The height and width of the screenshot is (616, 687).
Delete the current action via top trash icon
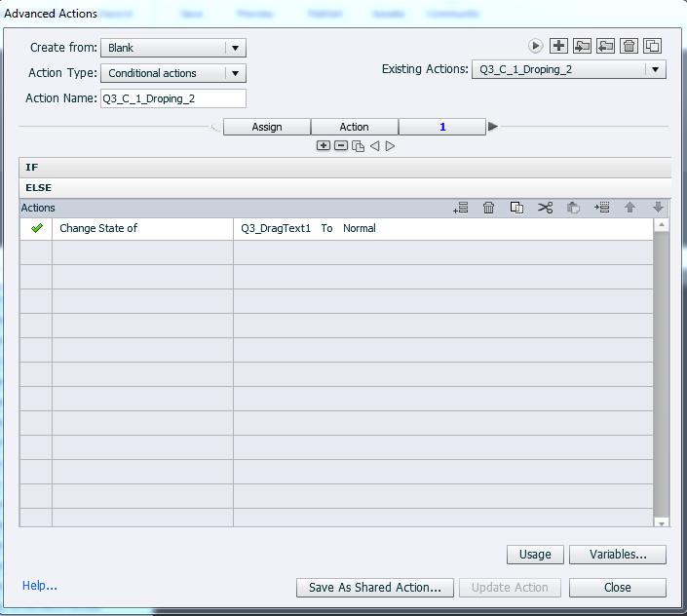pos(630,46)
